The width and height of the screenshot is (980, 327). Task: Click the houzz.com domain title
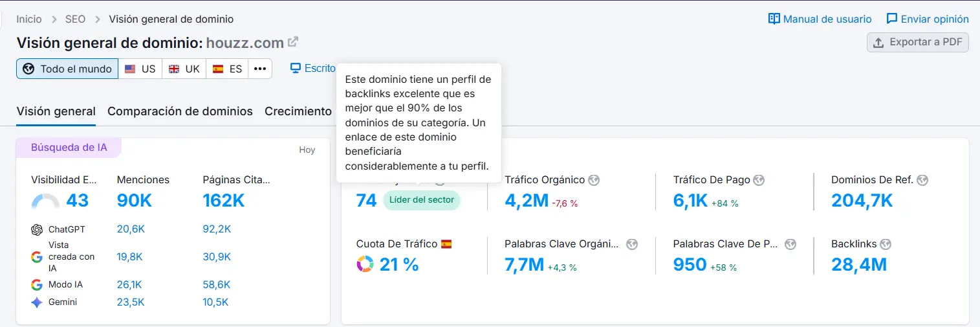(245, 43)
